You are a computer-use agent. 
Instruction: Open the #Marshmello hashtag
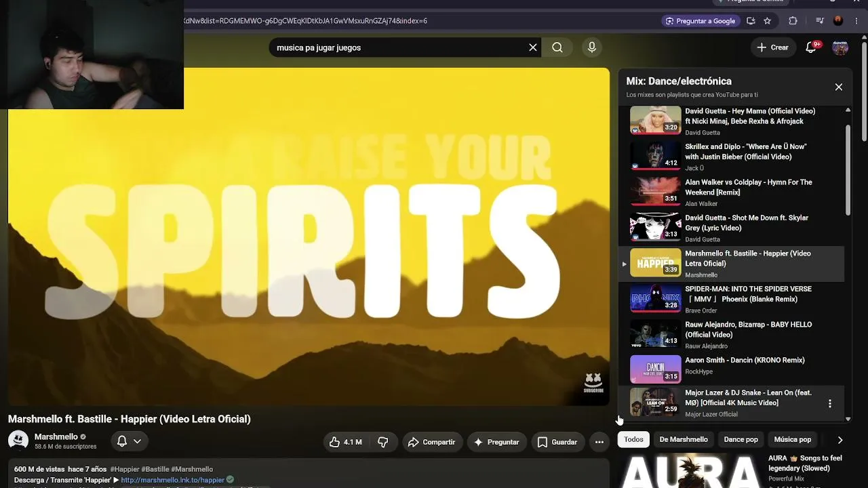coord(192,469)
